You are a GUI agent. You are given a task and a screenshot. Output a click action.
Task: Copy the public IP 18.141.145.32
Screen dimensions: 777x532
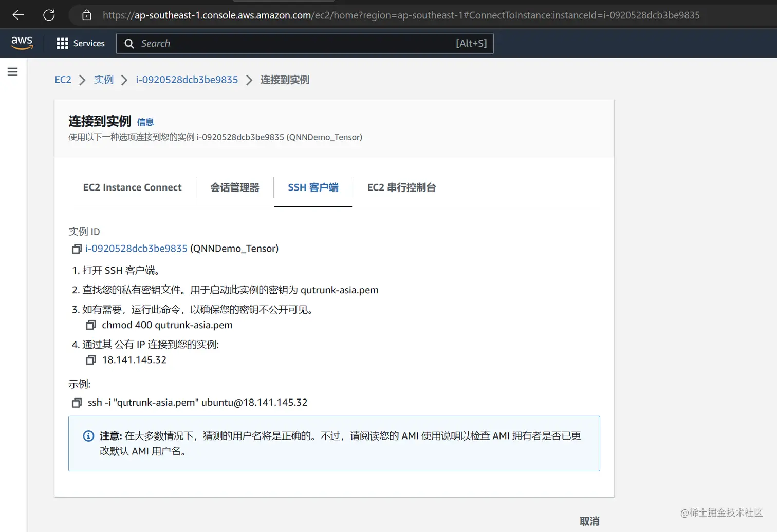(91, 360)
